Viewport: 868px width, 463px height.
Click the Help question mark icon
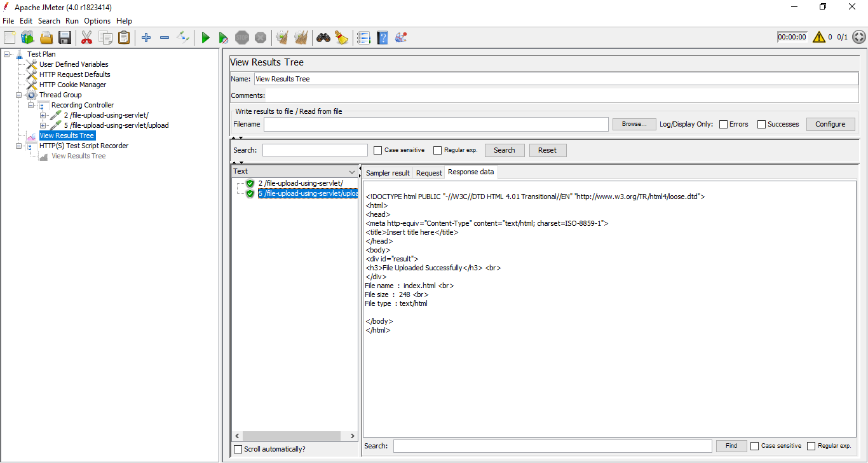point(382,38)
